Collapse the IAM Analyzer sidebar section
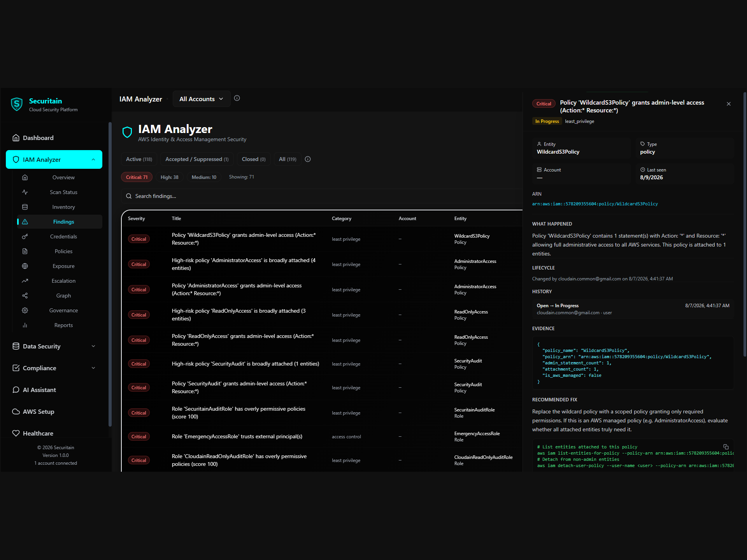 [93, 159]
